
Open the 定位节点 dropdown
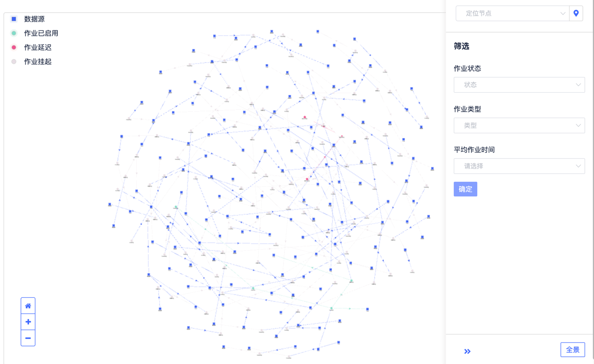[512, 13]
